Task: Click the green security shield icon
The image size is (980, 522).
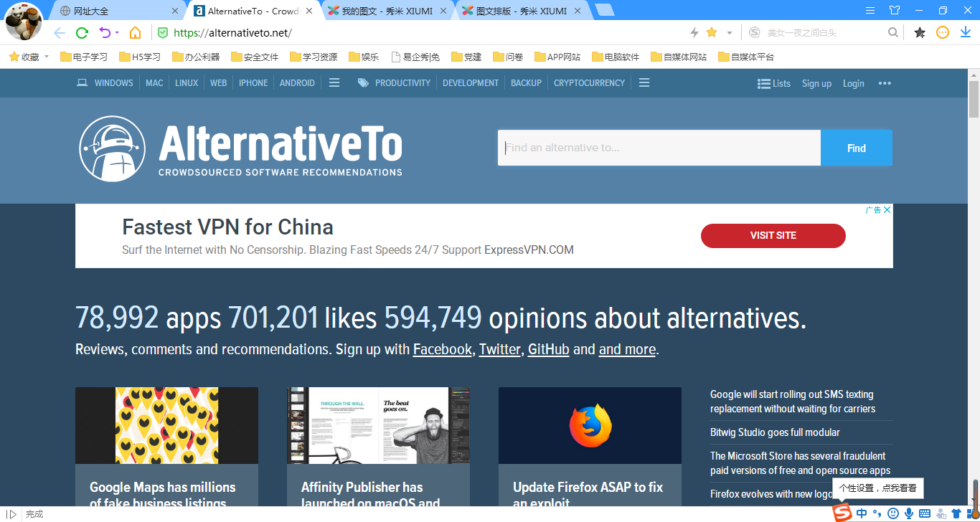Action: [163, 32]
